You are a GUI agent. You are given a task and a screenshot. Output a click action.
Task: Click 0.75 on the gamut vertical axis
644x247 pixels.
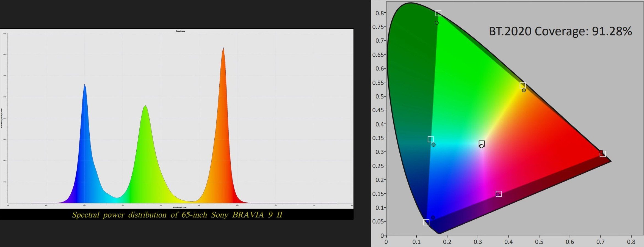click(x=378, y=27)
